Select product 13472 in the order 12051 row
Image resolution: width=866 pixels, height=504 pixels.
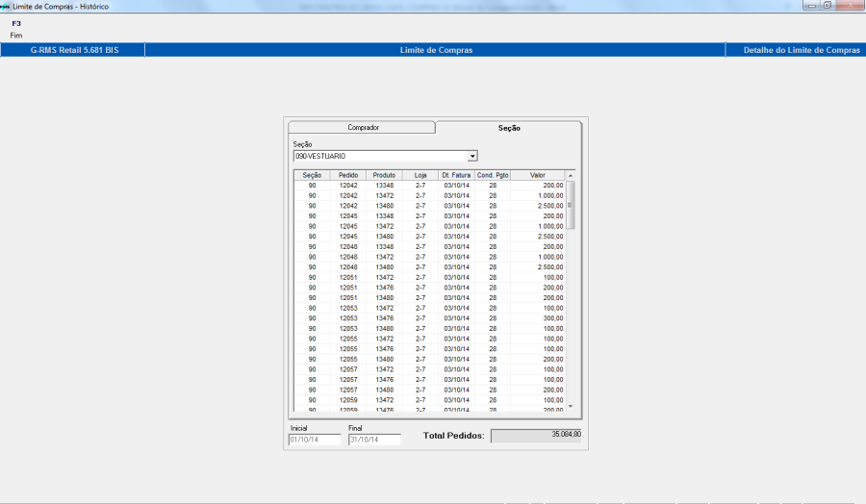click(x=384, y=278)
